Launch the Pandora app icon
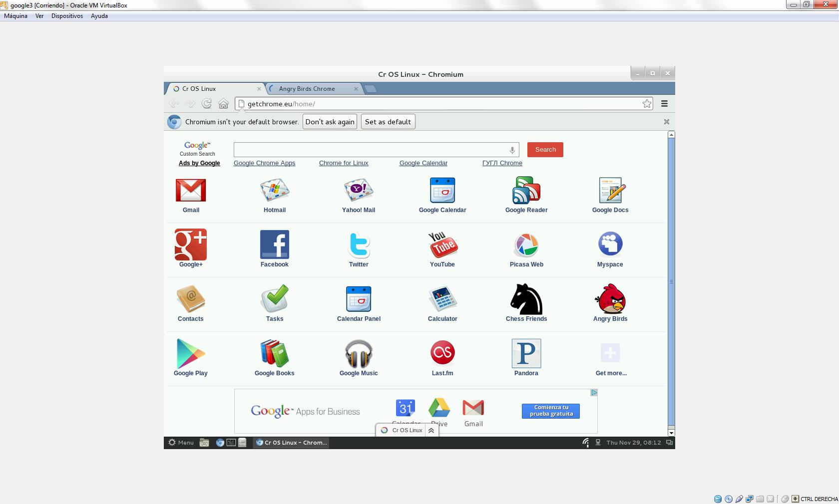The width and height of the screenshot is (839, 504). point(526,354)
